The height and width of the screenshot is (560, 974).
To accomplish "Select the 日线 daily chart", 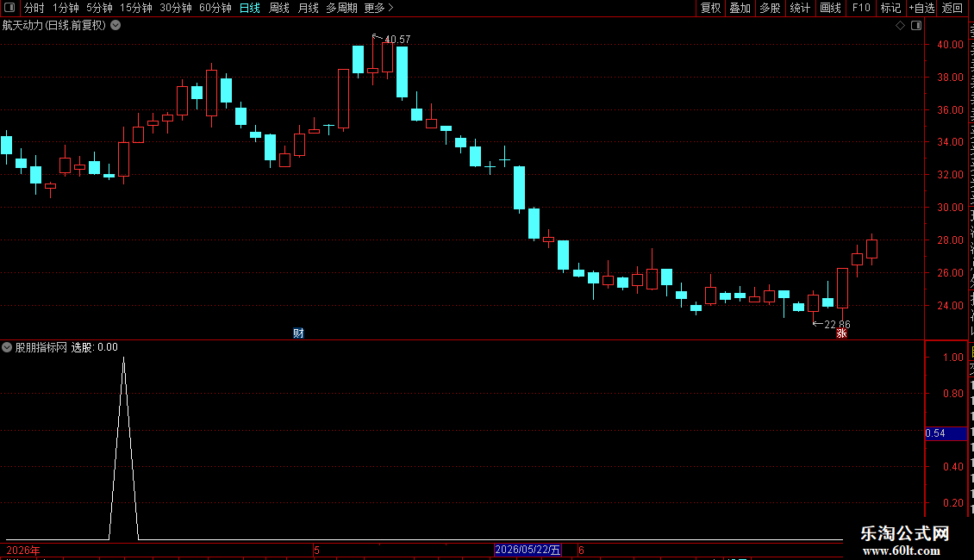I will (x=250, y=8).
